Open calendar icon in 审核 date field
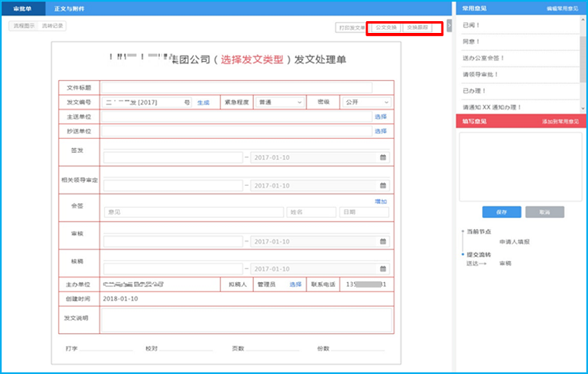The width and height of the screenshot is (588, 374). click(x=383, y=241)
